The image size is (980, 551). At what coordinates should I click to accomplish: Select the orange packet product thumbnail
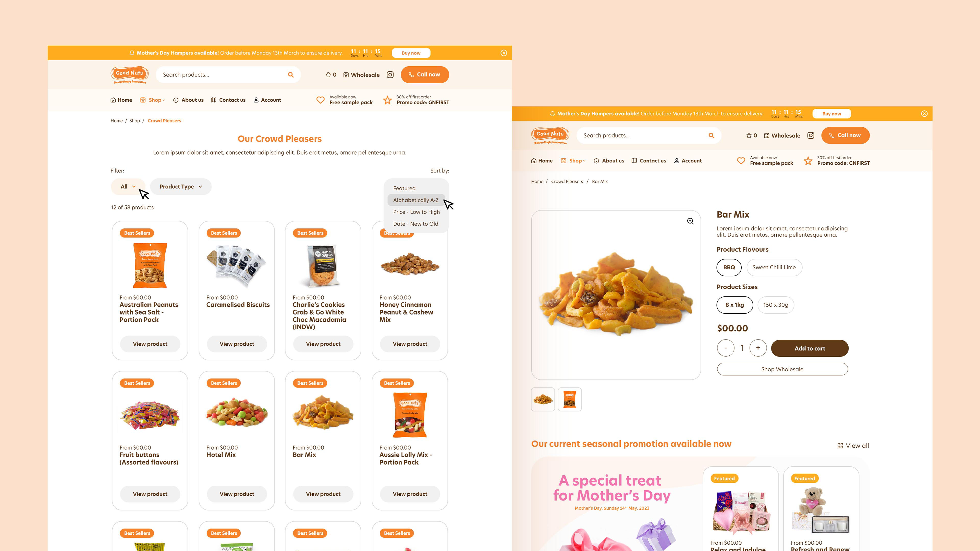pos(570,399)
